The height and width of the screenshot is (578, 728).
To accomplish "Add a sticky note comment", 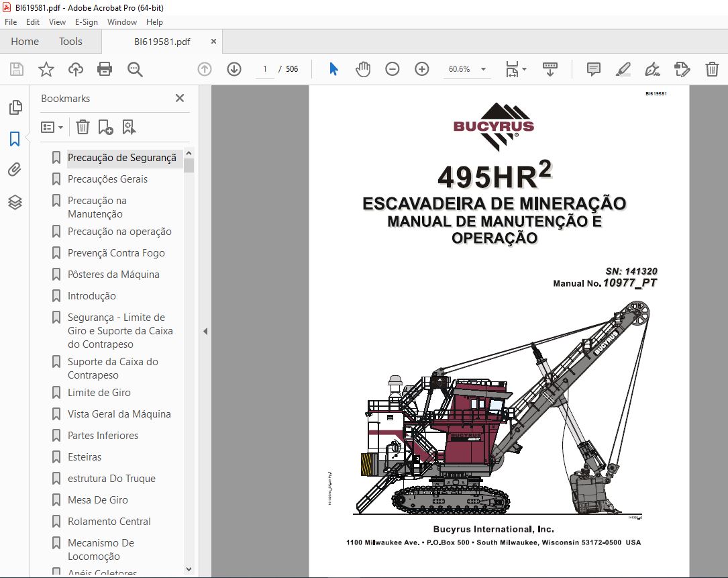I will point(593,69).
